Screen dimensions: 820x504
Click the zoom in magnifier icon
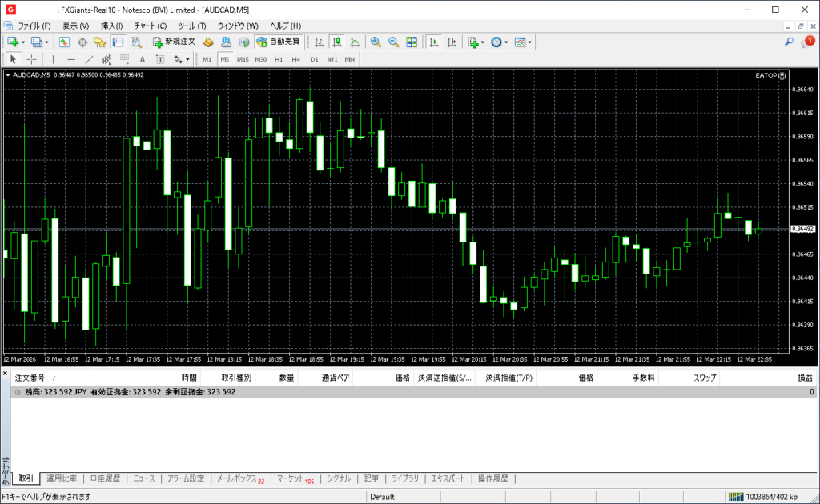click(x=375, y=42)
